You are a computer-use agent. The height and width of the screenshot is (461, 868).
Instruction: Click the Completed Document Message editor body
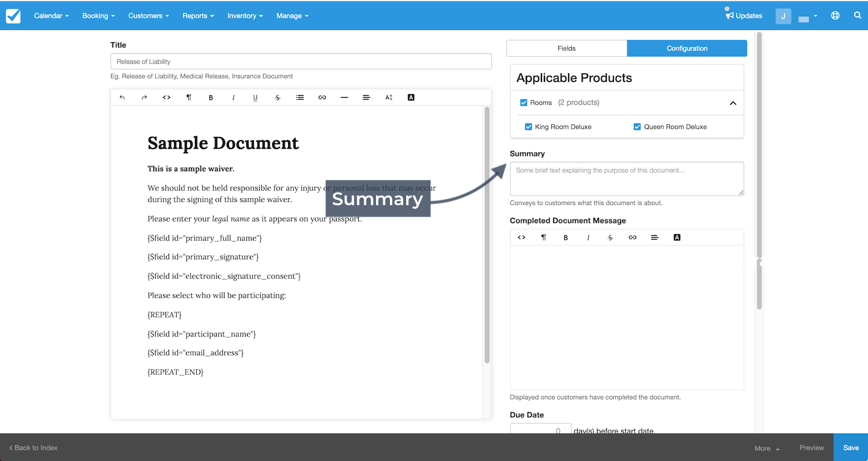[x=627, y=317]
